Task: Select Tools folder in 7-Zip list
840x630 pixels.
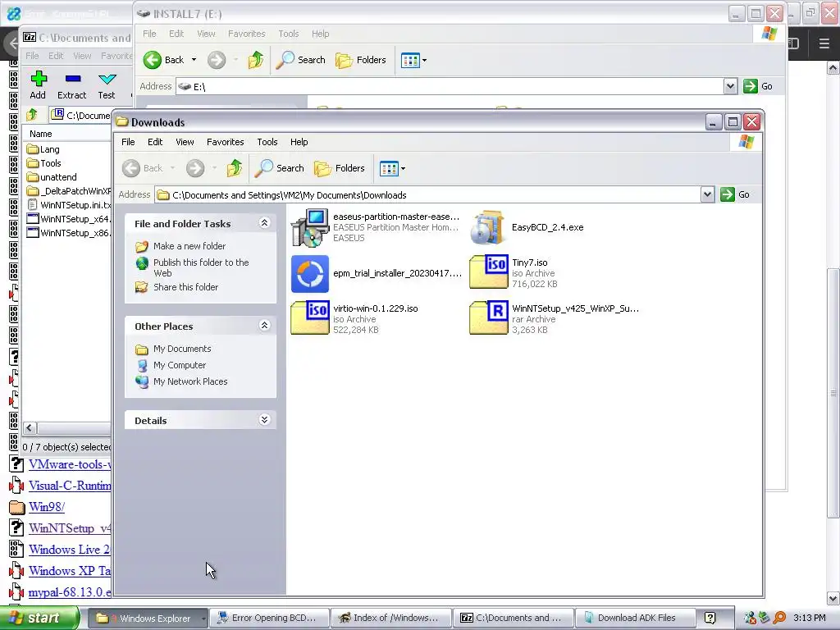Action: coord(44,163)
